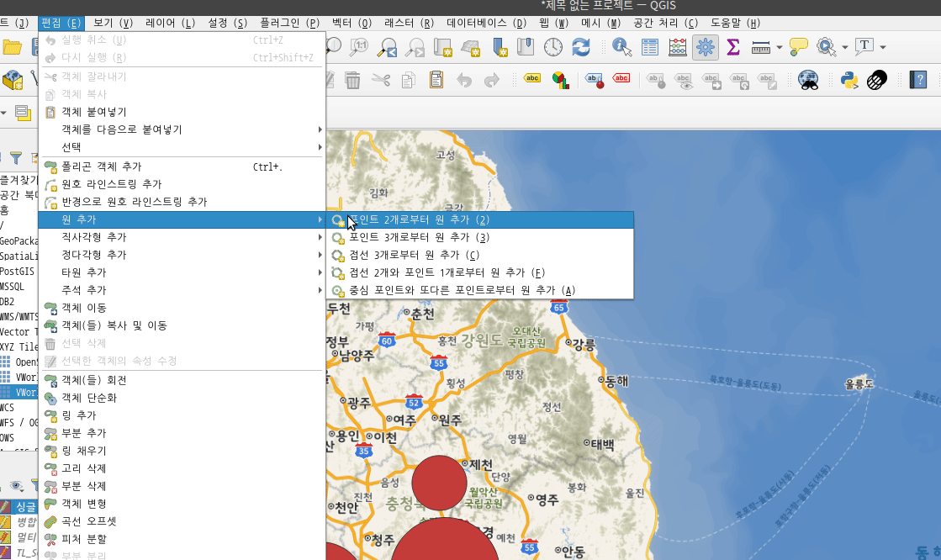Viewport: 941px width, 560px height.
Task: Open Run Feature Action dropdown arrow
Action: 845,47
